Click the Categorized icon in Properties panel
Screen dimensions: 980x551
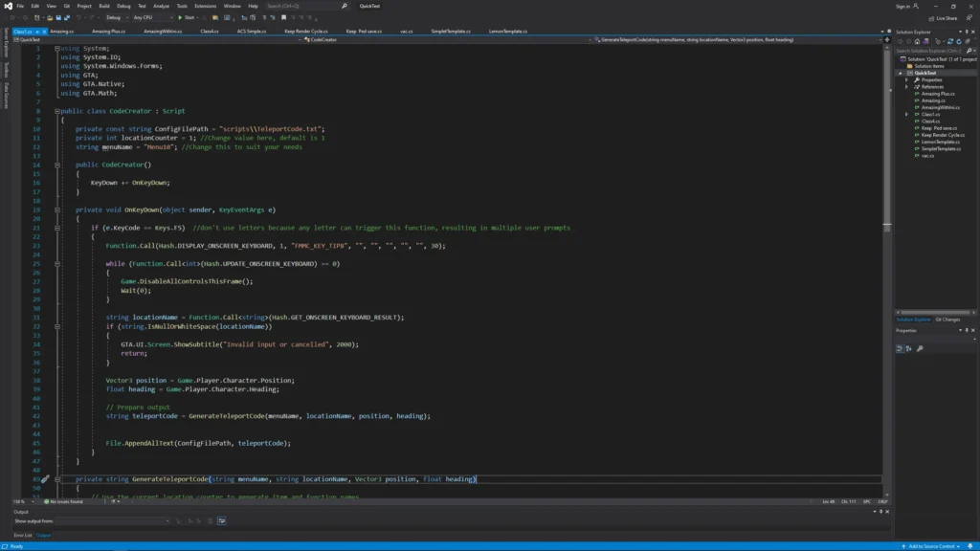[900, 348]
